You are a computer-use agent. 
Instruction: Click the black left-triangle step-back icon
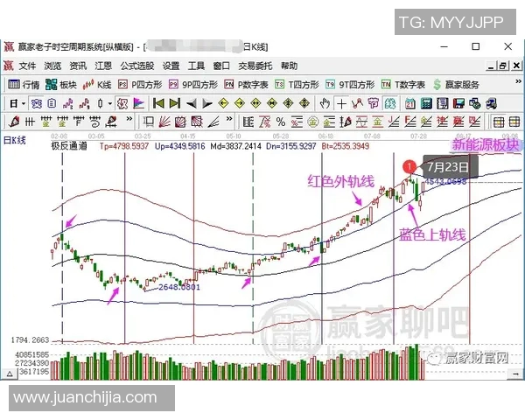pyautogui.click(x=191, y=104)
